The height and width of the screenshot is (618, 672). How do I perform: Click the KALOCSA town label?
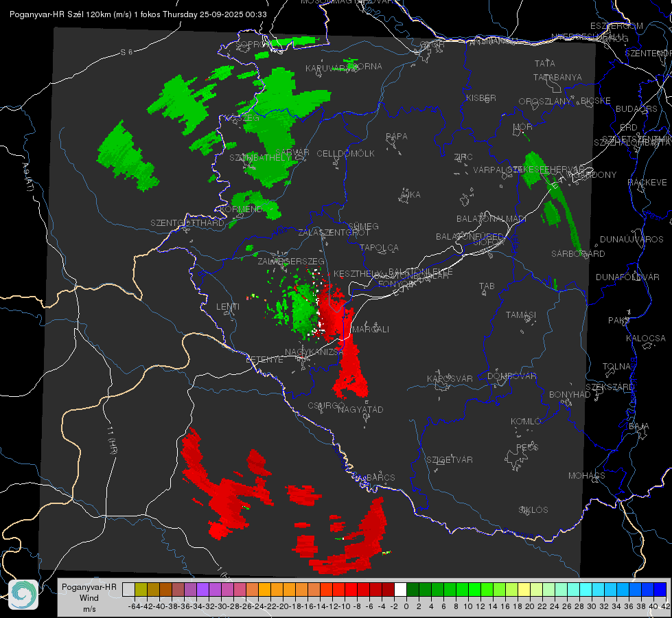(646, 339)
